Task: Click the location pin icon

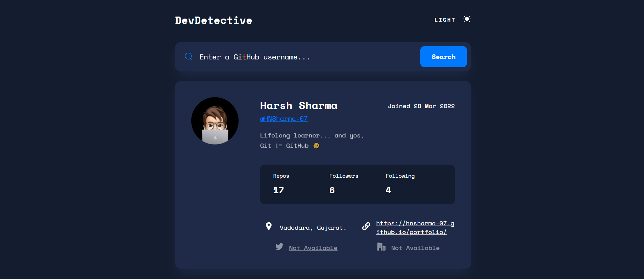Action: click(269, 226)
